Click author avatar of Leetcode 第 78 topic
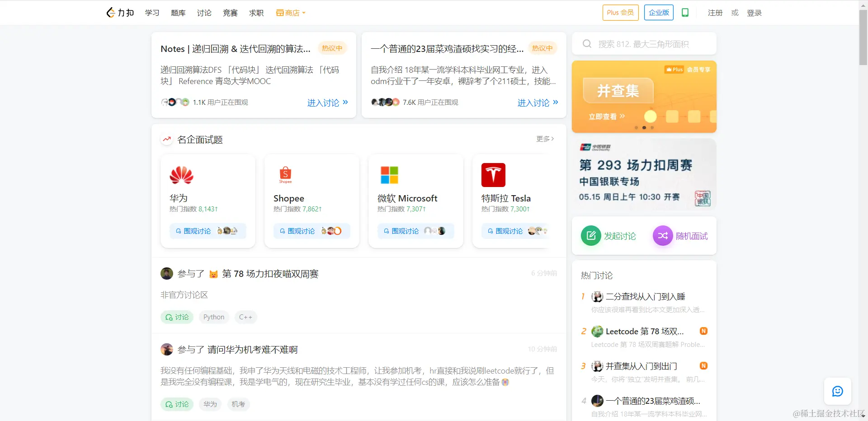The height and width of the screenshot is (421, 868). (597, 331)
